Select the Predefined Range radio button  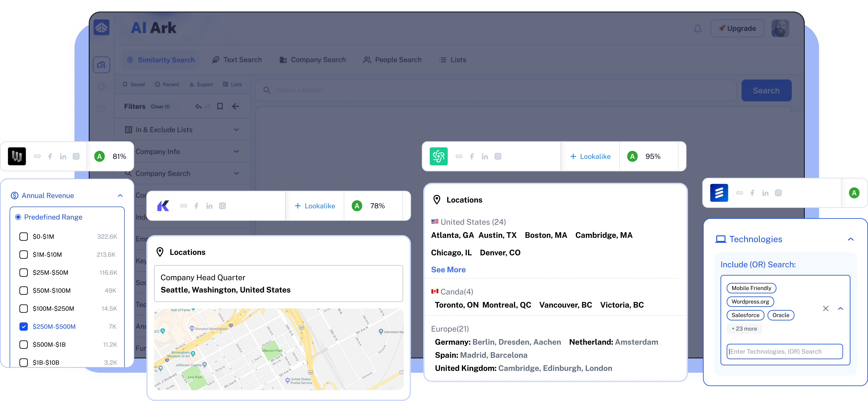pos(18,217)
